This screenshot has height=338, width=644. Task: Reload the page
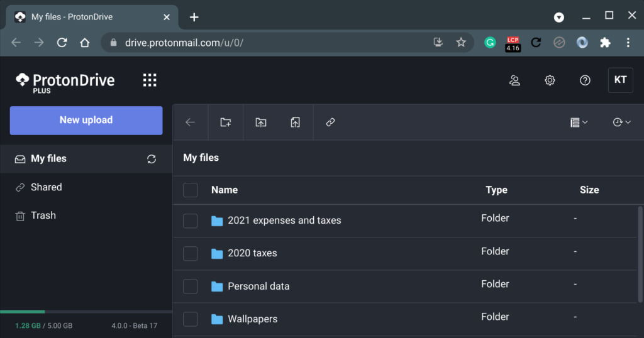[62, 43]
